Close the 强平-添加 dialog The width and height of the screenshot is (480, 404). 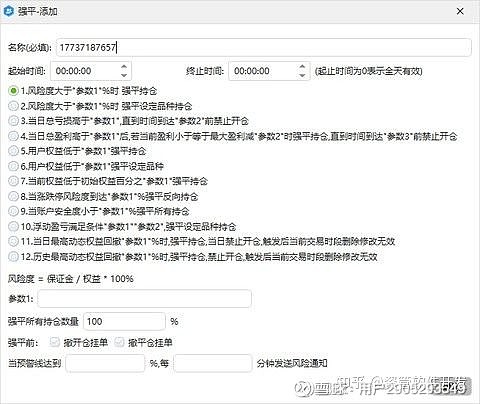[x=460, y=11]
